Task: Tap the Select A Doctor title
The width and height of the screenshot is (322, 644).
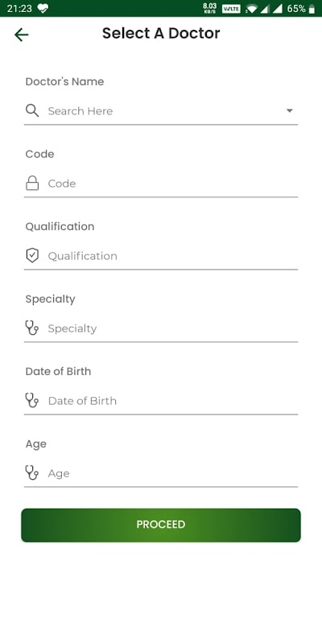Action: pos(161,33)
